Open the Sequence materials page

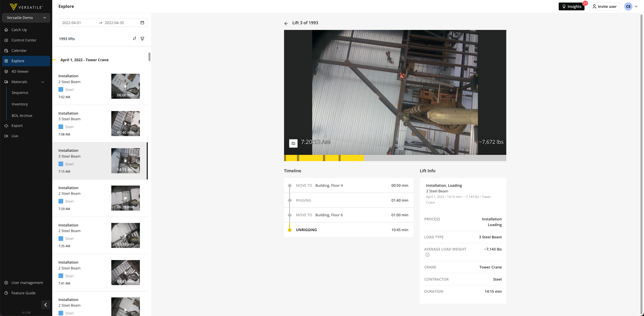pyautogui.click(x=20, y=93)
